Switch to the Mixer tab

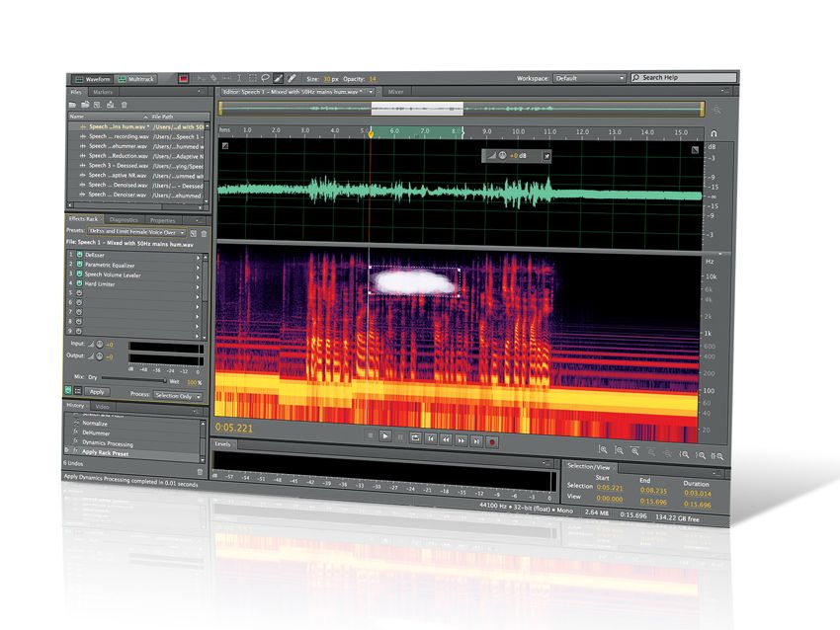(x=396, y=92)
